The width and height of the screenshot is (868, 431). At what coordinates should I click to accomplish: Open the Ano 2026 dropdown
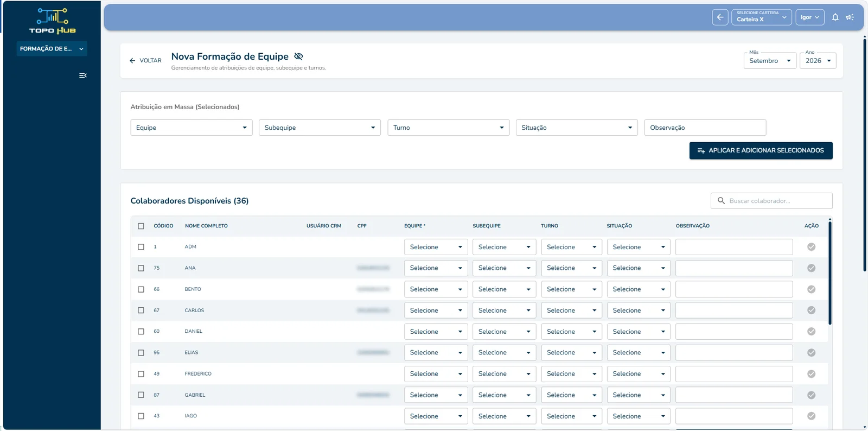click(x=818, y=60)
